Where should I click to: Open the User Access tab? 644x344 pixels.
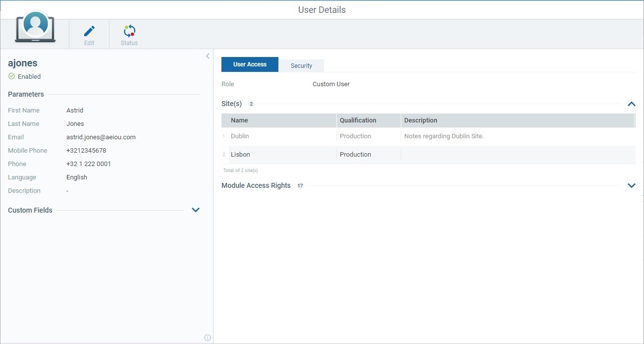[x=250, y=64]
